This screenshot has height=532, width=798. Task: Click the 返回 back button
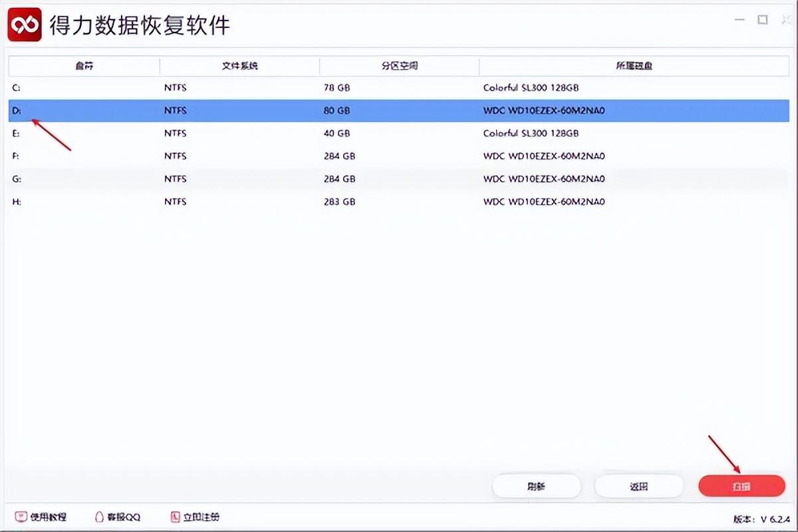pos(638,486)
